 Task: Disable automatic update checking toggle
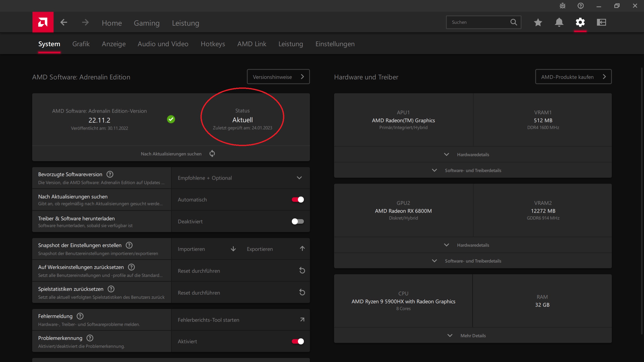[298, 200]
